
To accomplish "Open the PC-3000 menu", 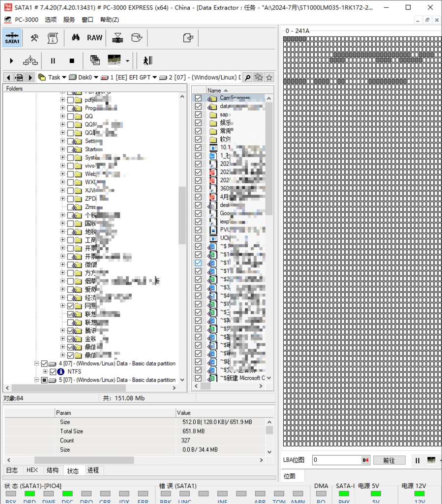I will click(x=27, y=20).
